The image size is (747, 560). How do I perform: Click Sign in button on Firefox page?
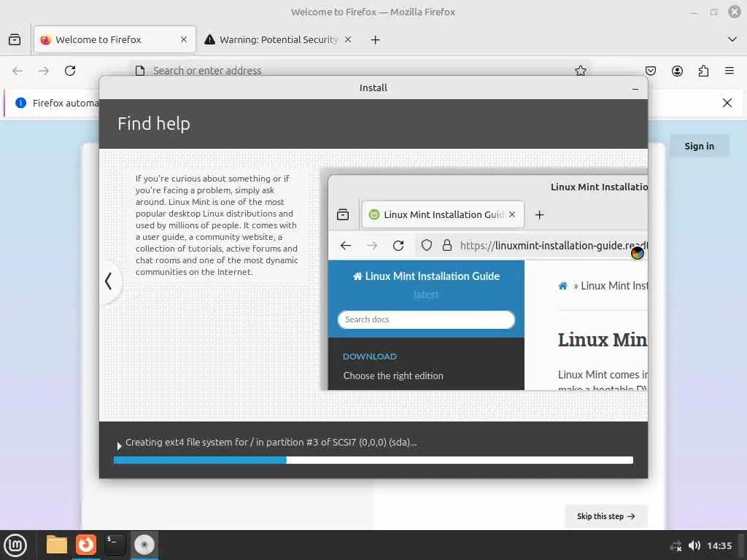699,146
